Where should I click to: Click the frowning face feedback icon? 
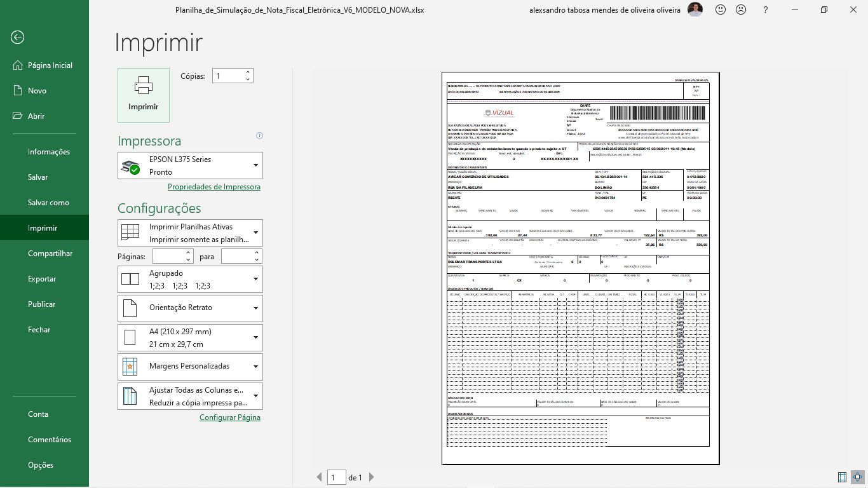click(741, 10)
